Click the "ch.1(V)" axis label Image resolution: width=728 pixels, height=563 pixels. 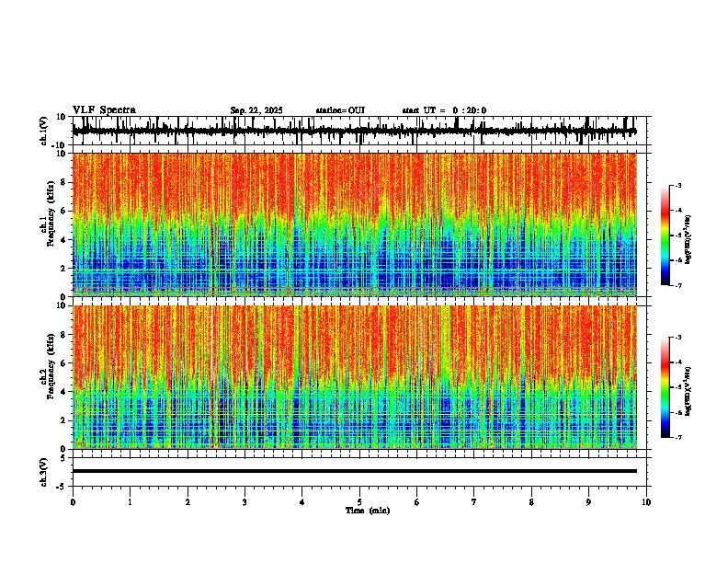44,131
